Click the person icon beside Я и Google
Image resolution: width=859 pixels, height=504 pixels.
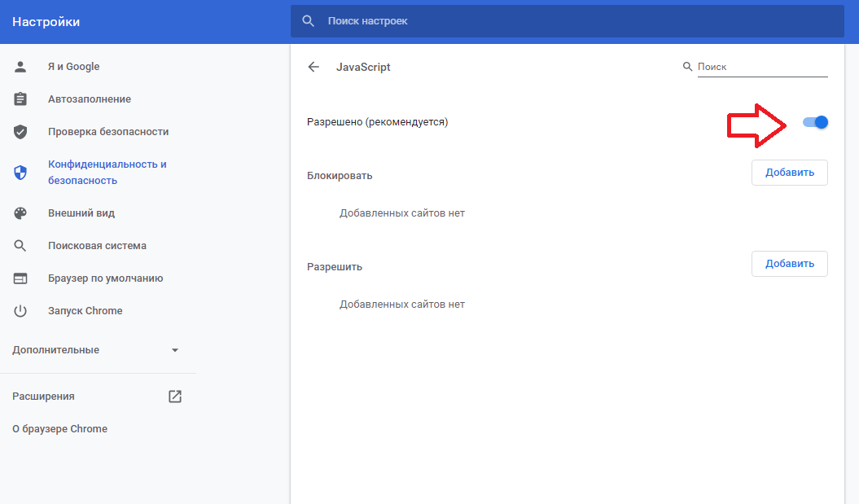coord(20,67)
